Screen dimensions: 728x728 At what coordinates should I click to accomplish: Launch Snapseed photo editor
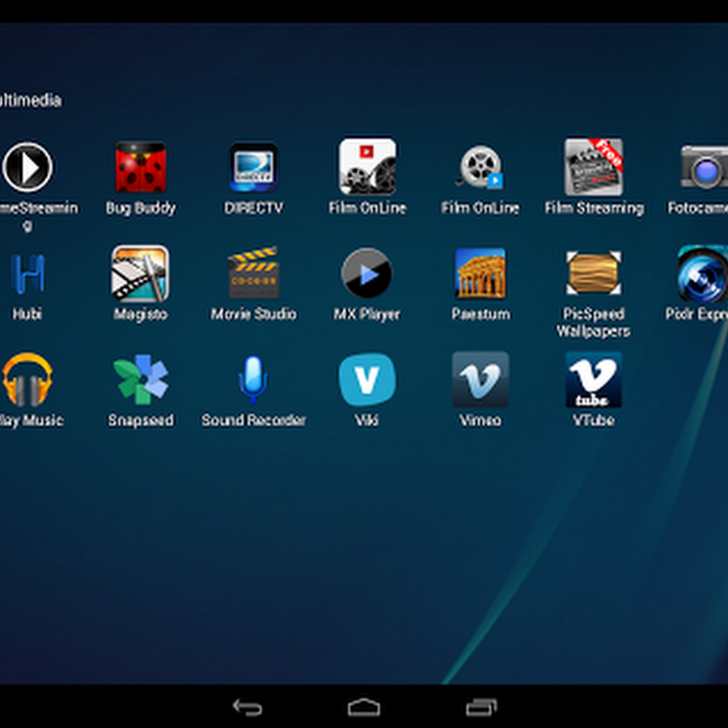click(141, 380)
